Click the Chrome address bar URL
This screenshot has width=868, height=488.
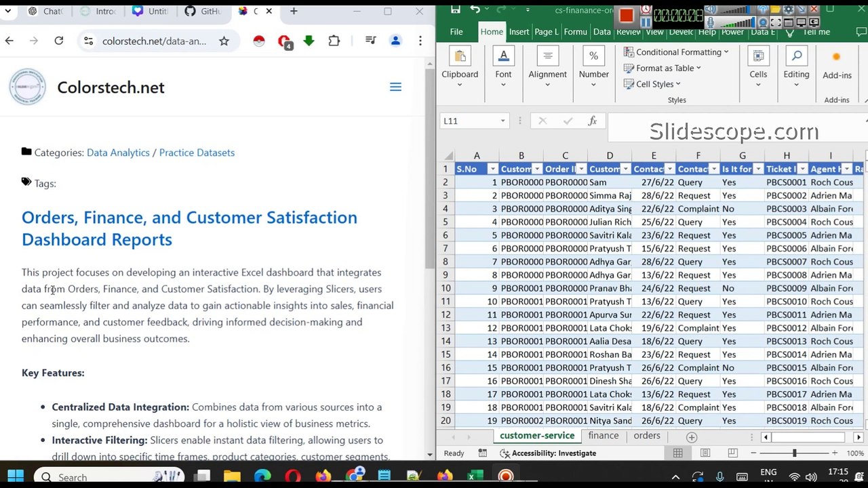click(154, 41)
